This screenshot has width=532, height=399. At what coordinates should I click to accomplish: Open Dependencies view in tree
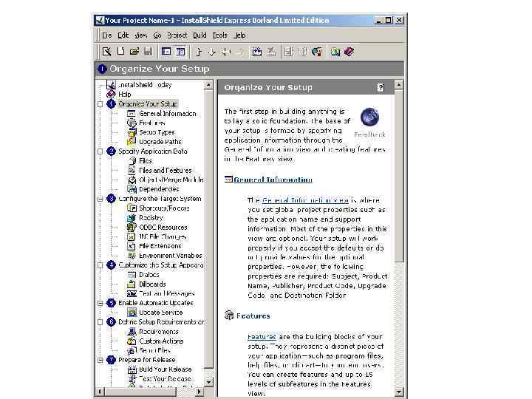(x=159, y=189)
